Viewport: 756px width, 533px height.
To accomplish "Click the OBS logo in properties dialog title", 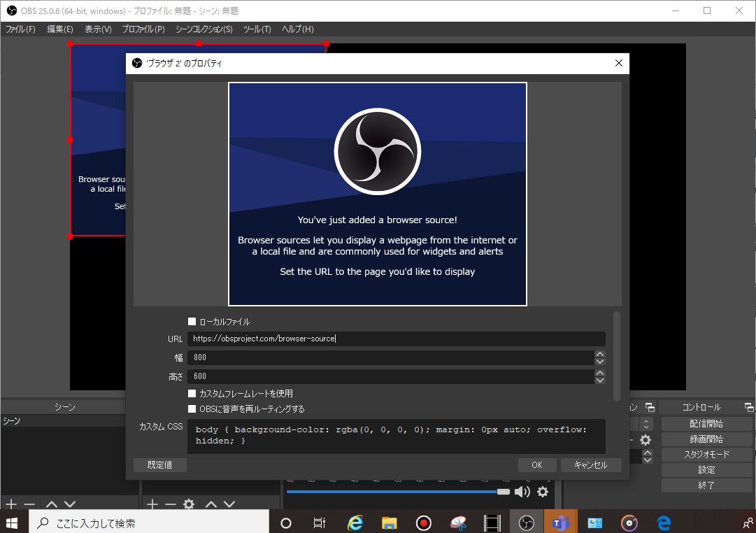I will pos(137,63).
